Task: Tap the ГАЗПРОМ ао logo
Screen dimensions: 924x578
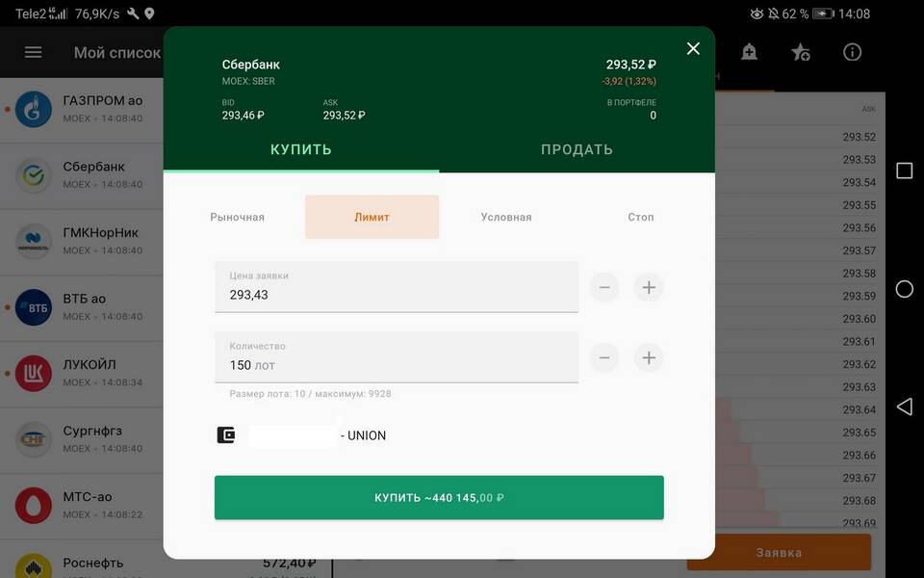Action: (34, 109)
